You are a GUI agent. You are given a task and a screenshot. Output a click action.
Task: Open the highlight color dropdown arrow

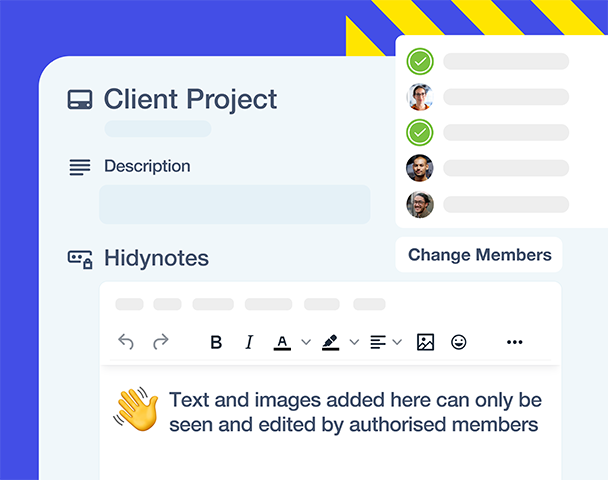[354, 342]
